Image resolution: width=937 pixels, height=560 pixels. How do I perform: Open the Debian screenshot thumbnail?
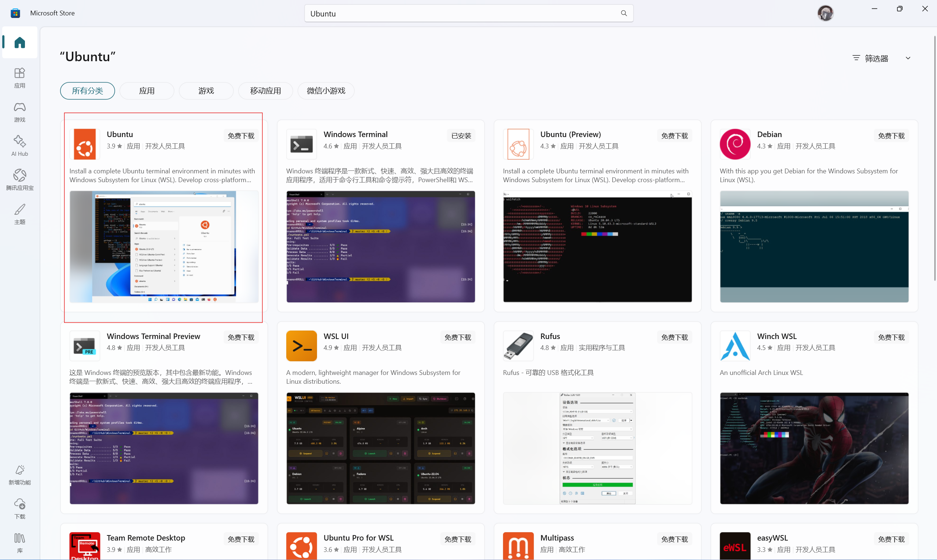814,247
